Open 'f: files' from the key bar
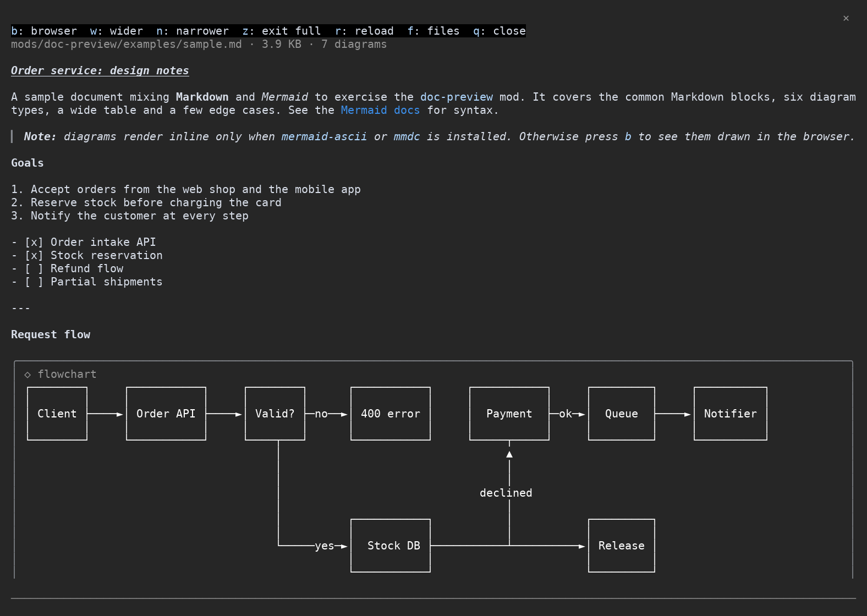The height and width of the screenshot is (616, 867). 433,31
